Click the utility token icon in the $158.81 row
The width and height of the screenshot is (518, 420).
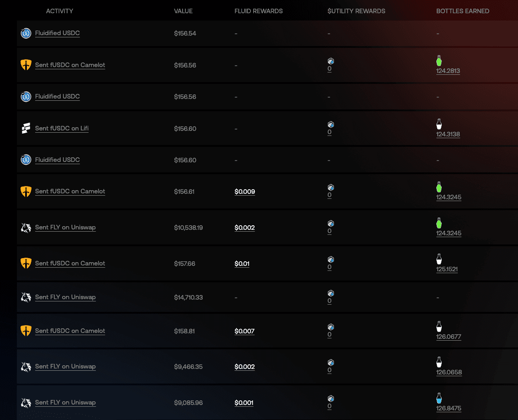pyautogui.click(x=331, y=327)
